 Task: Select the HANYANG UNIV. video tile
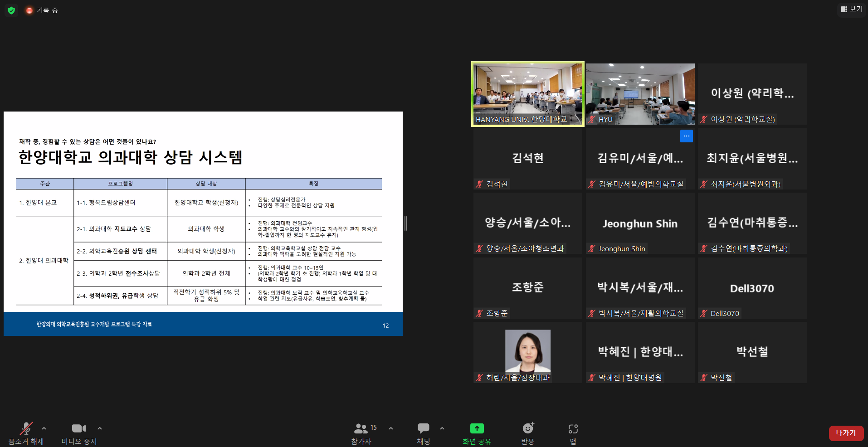pyautogui.click(x=527, y=94)
